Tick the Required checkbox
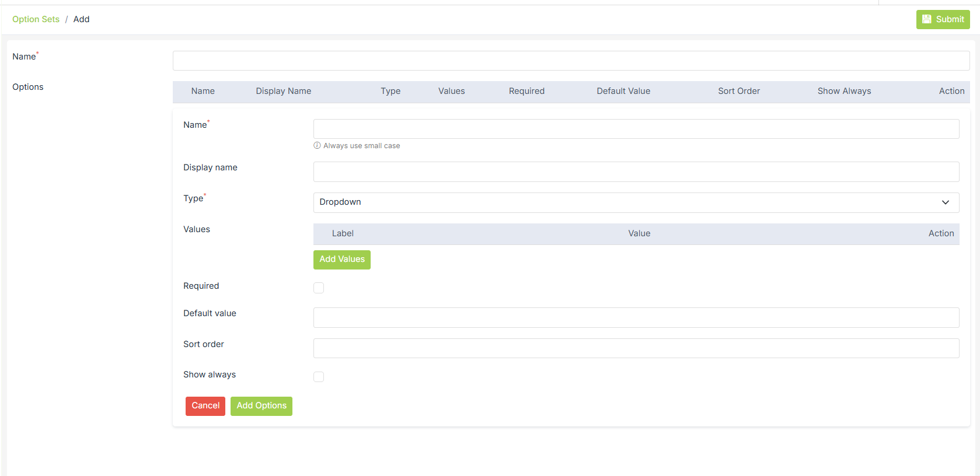Screen dimensions: 980x476 click(319, 288)
